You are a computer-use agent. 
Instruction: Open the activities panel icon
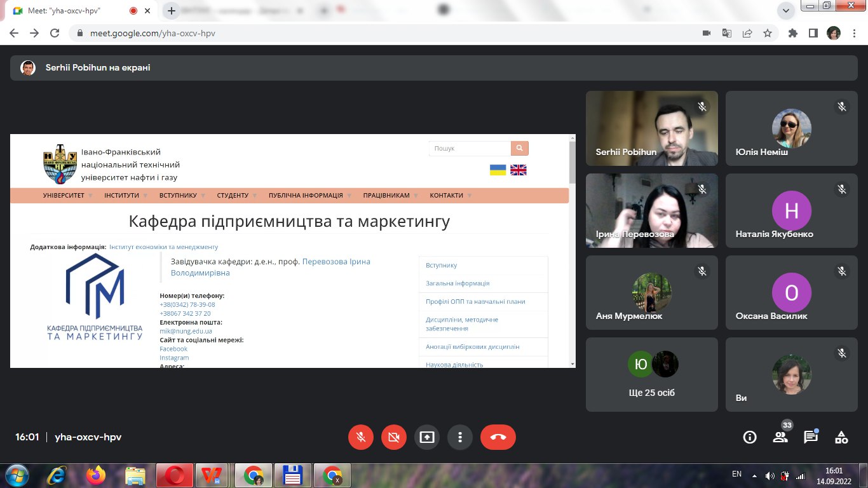click(x=841, y=437)
